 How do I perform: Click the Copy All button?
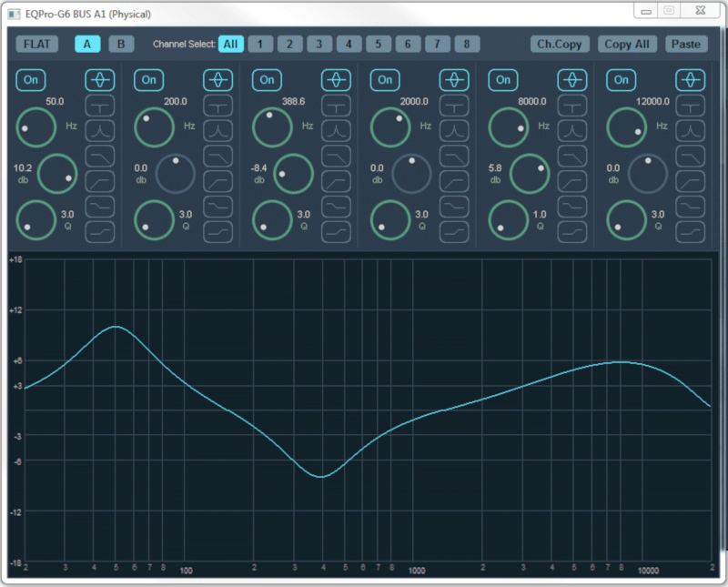[627, 44]
